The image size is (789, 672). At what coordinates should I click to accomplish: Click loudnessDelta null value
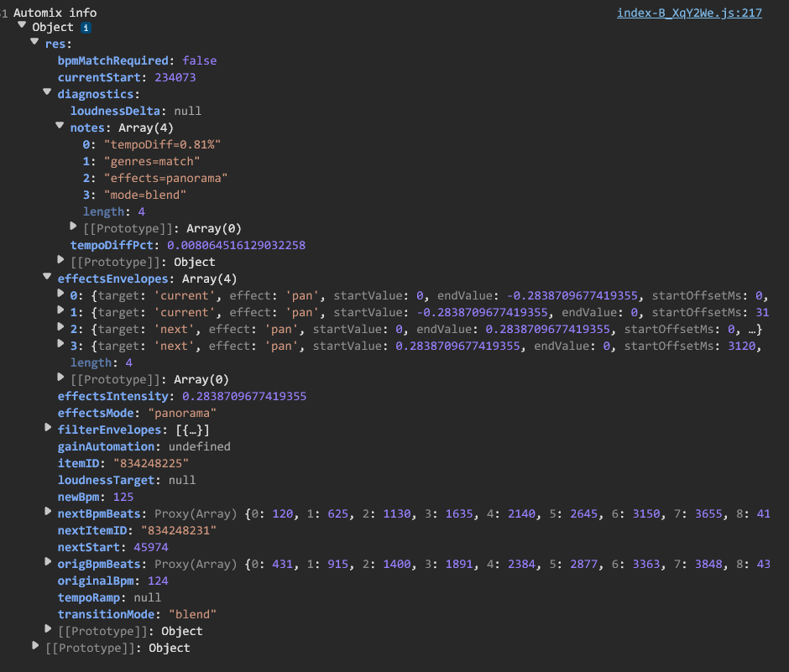click(188, 112)
